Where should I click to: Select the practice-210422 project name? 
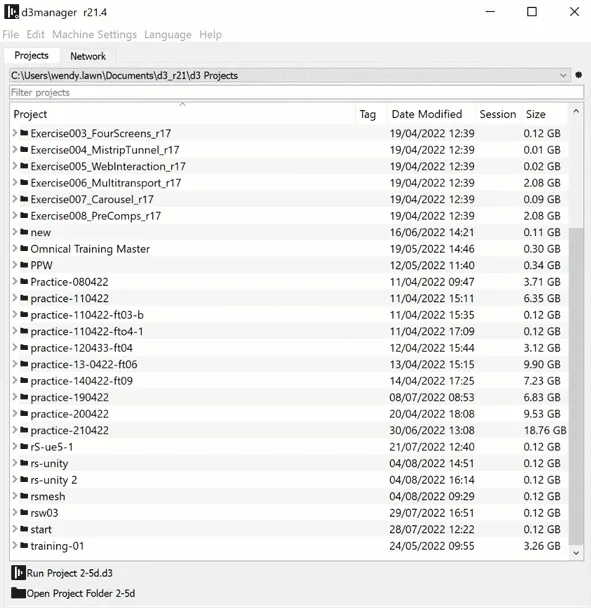coord(69,430)
